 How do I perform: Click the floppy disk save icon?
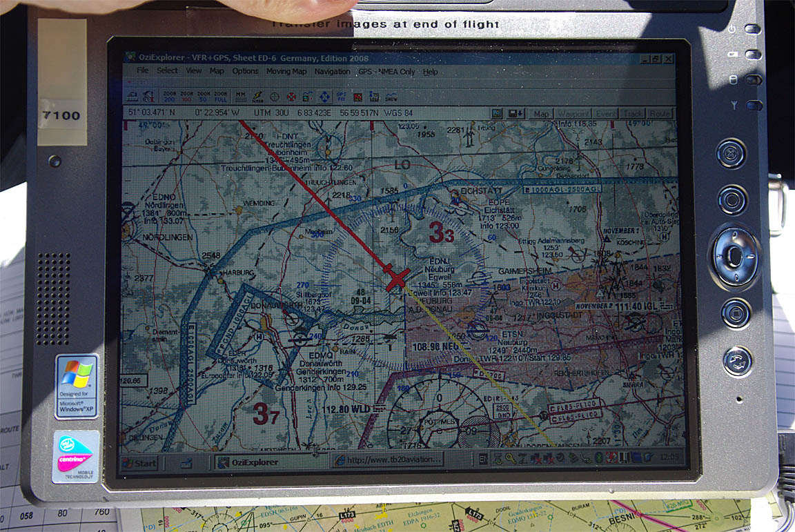516,114
